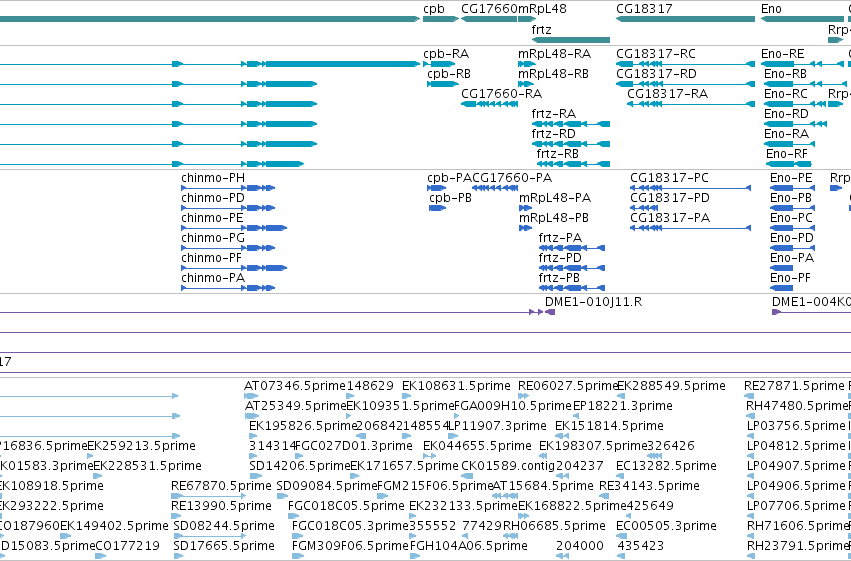This screenshot has width=851, height=561.
Task: Select the EK044655.5prime EST
Action: [x=428, y=456]
